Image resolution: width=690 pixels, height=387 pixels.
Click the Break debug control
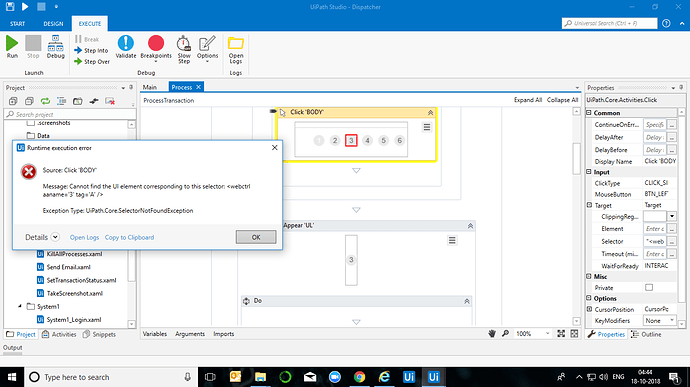click(87, 39)
